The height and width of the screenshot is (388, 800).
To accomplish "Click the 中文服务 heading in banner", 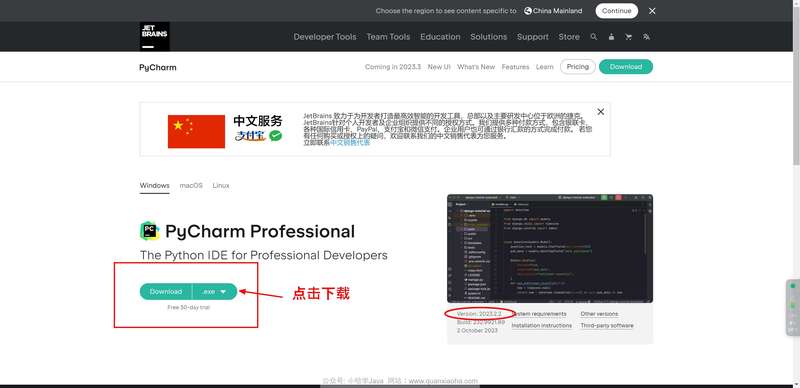I will coord(258,120).
